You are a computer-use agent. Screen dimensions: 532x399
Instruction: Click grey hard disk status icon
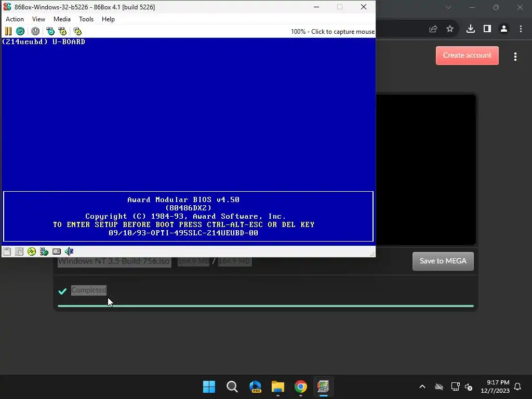(x=57, y=251)
